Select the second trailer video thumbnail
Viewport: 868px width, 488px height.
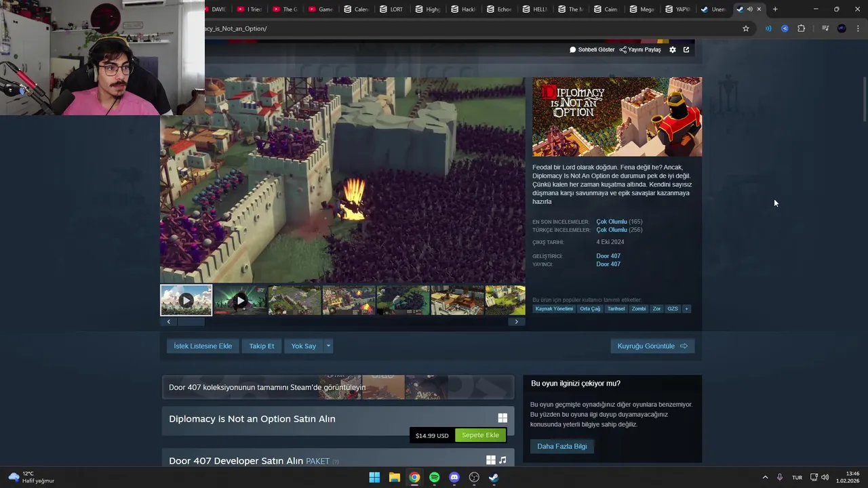click(x=240, y=300)
